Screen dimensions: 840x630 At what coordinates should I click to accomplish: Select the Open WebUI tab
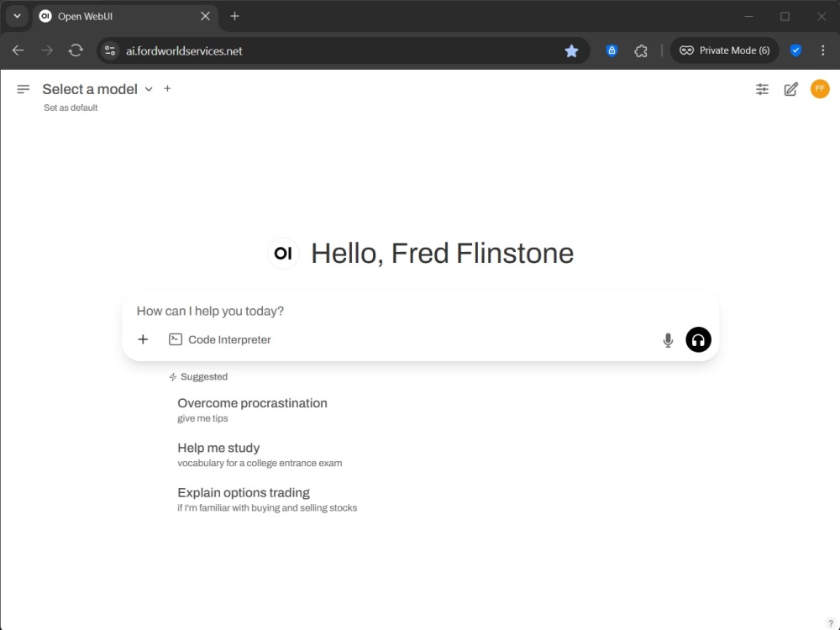point(125,17)
